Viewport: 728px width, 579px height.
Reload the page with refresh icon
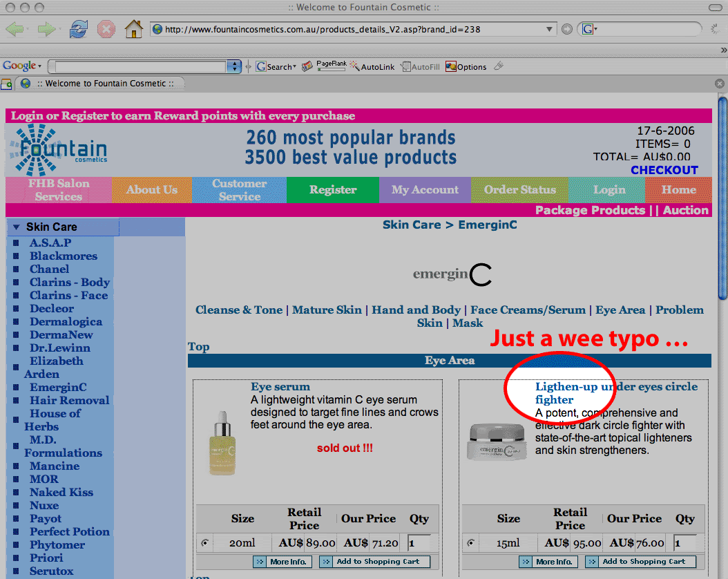(78, 29)
